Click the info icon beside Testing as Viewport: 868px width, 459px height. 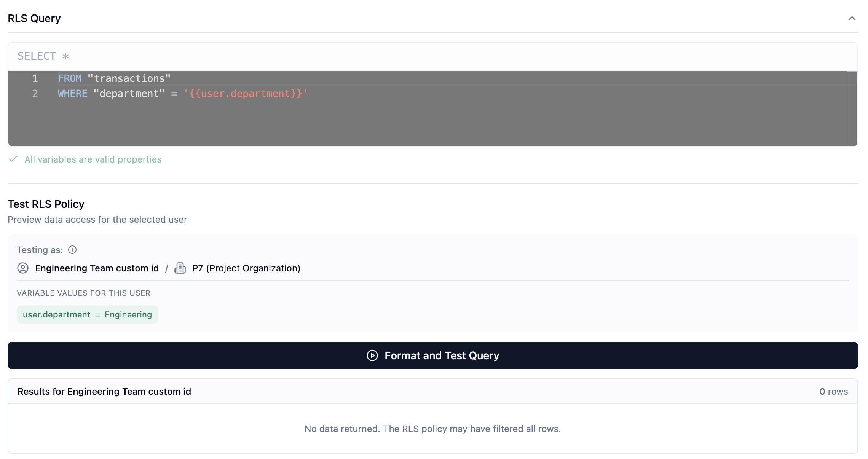(x=72, y=250)
